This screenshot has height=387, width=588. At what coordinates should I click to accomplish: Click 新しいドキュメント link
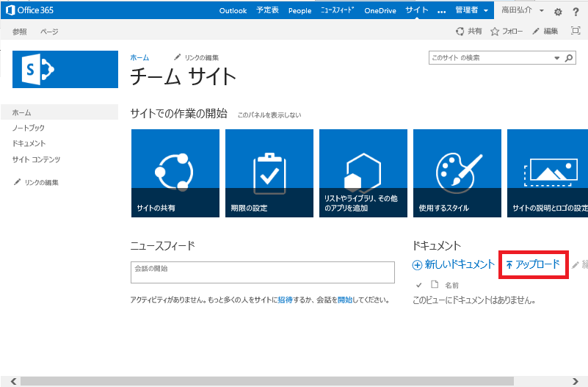tap(454, 265)
